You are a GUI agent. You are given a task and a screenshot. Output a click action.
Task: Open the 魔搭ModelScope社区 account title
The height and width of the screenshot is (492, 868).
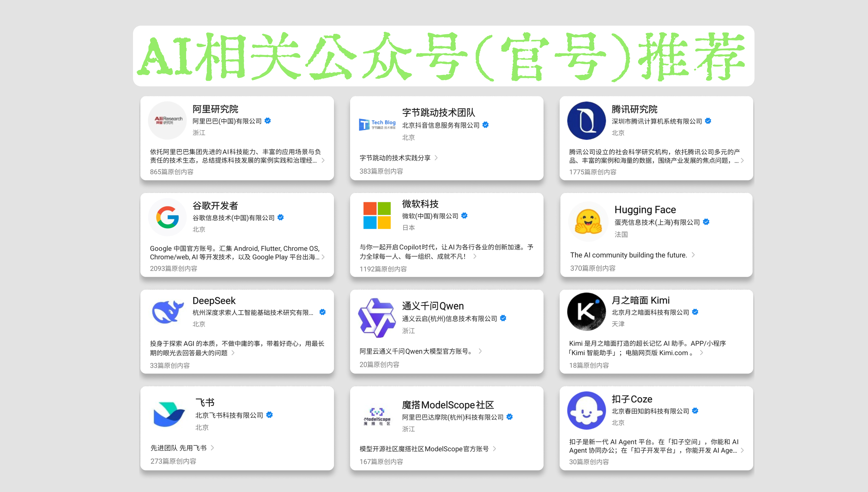pos(448,405)
